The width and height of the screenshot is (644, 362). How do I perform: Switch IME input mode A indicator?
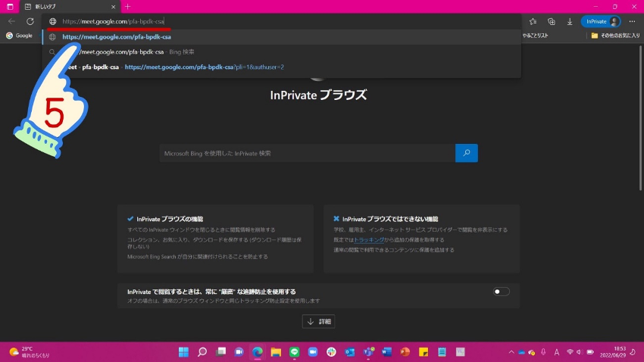(x=557, y=352)
